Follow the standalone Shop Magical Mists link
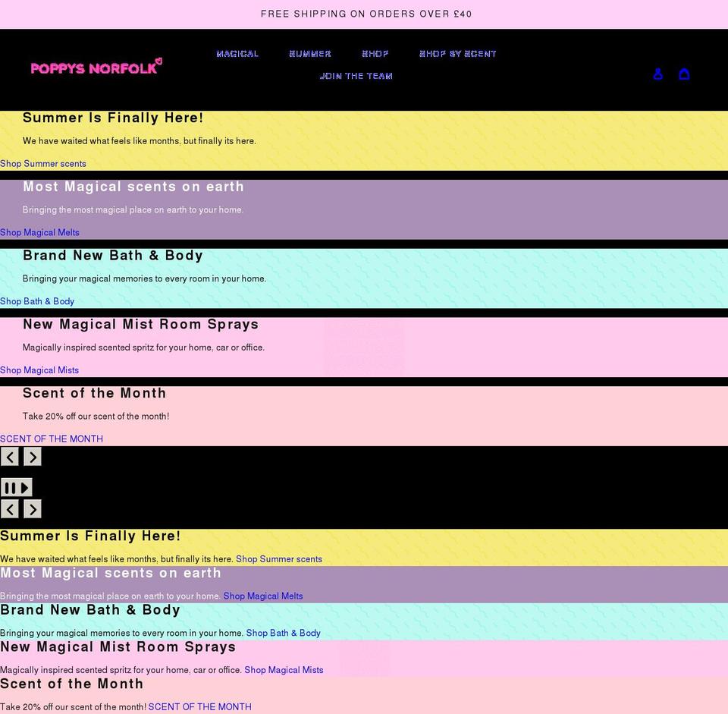This screenshot has width=728, height=714. [x=39, y=370]
